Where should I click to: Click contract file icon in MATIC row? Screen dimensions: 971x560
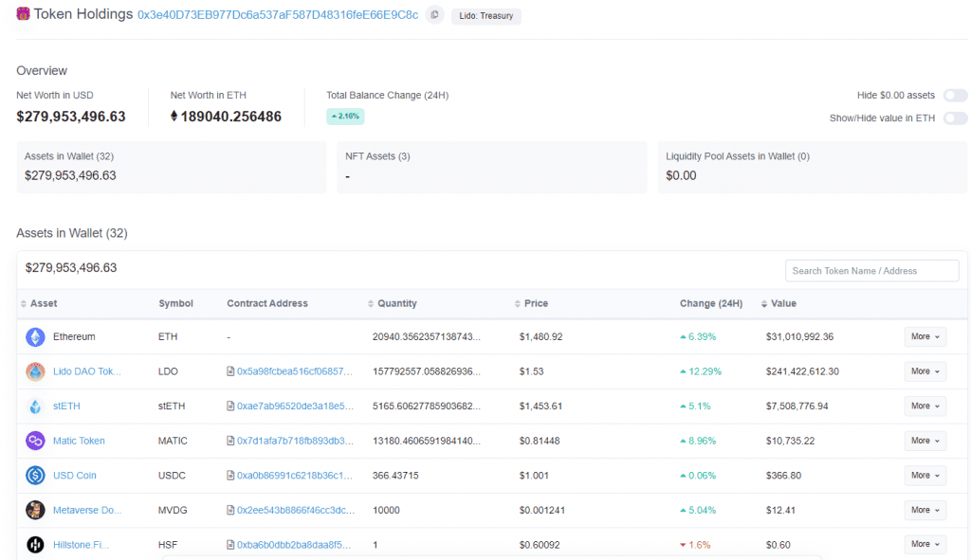(x=230, y=441)
